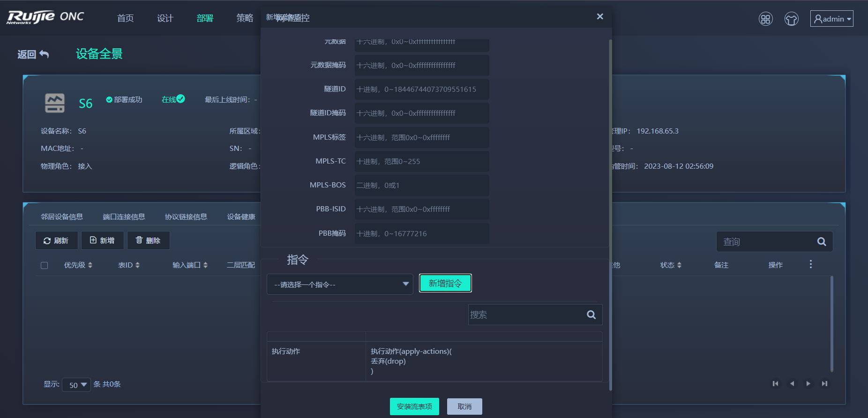Screen dimensions: 868x418
Task: Click the MPLS-TC input field
Action: point(422,162)
